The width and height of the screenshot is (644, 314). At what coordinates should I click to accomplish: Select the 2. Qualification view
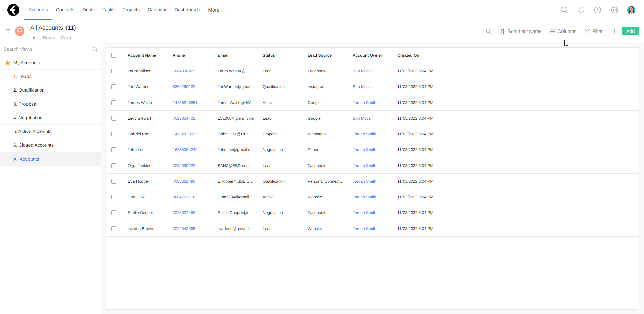click(50, 90)
